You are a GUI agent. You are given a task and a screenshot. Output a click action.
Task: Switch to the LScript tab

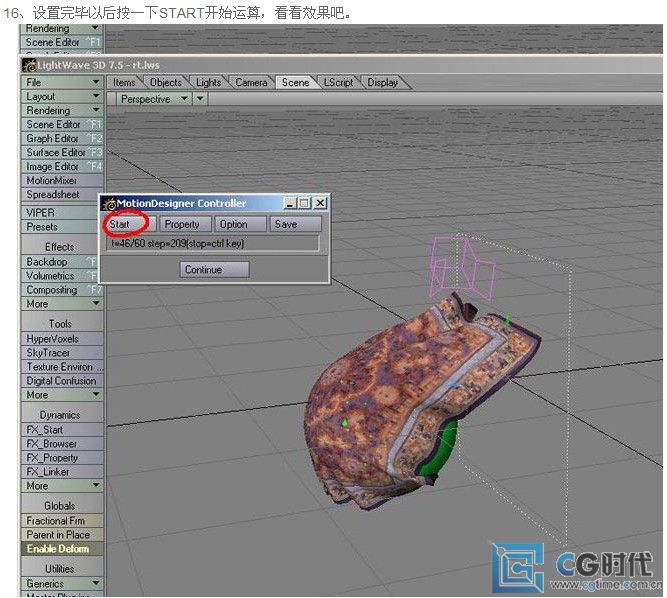pyautogui.click(x=339, y=83)
